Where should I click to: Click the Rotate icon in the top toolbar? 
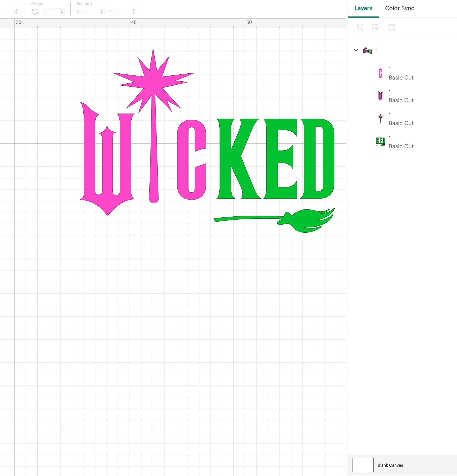pos(35,11)
